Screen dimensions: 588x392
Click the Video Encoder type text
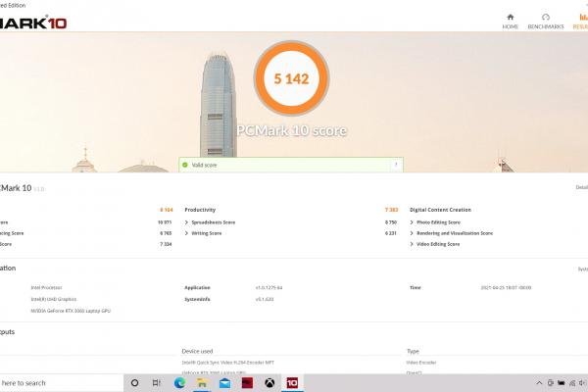point(421,363)
